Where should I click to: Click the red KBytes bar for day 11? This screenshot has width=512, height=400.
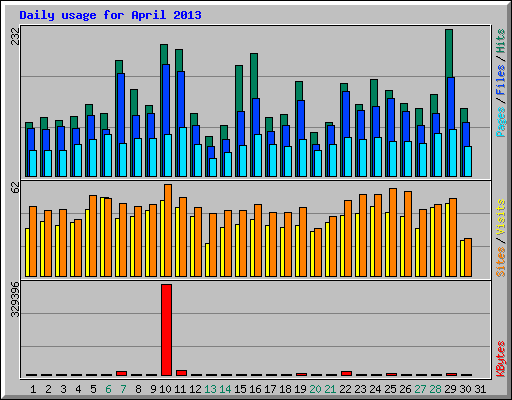(181, 373)
